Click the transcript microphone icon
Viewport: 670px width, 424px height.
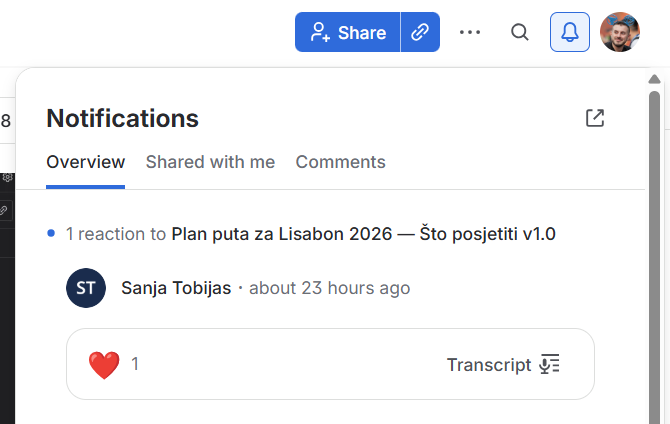tap(550, 364)
